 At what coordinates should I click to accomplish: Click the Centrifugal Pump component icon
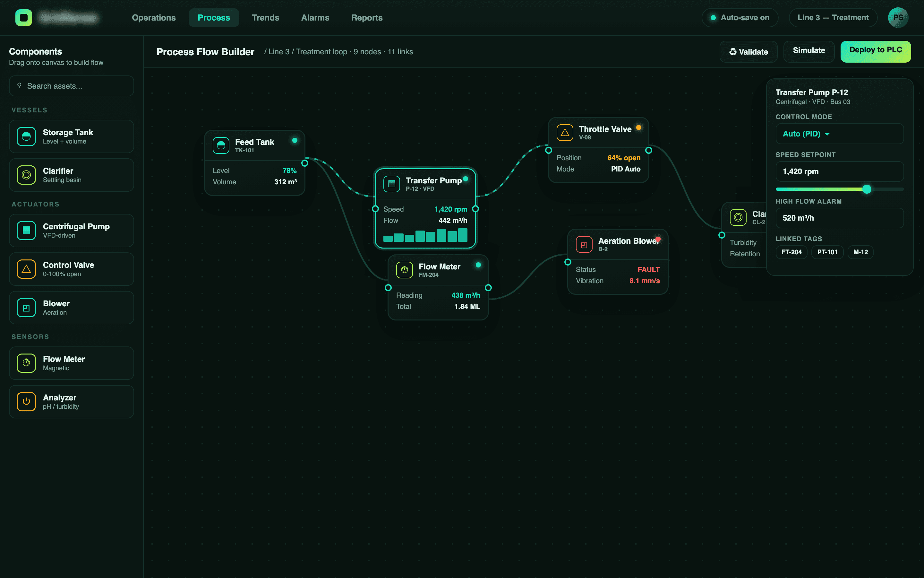tap(26, 231)
